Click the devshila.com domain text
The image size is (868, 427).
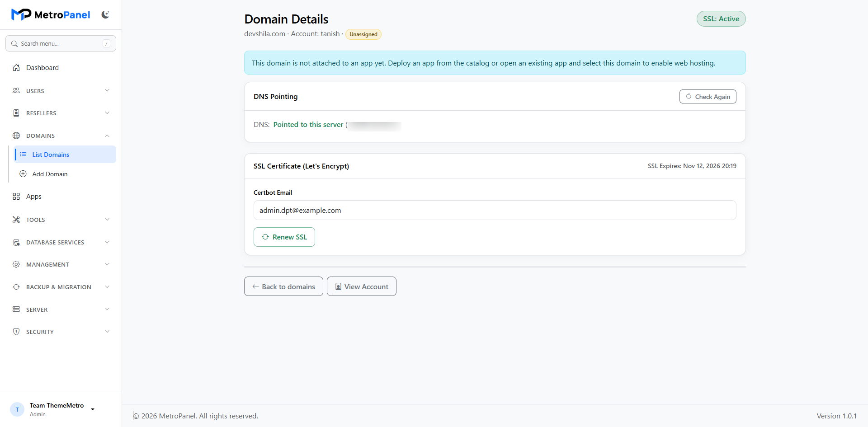tap(265, 34)
